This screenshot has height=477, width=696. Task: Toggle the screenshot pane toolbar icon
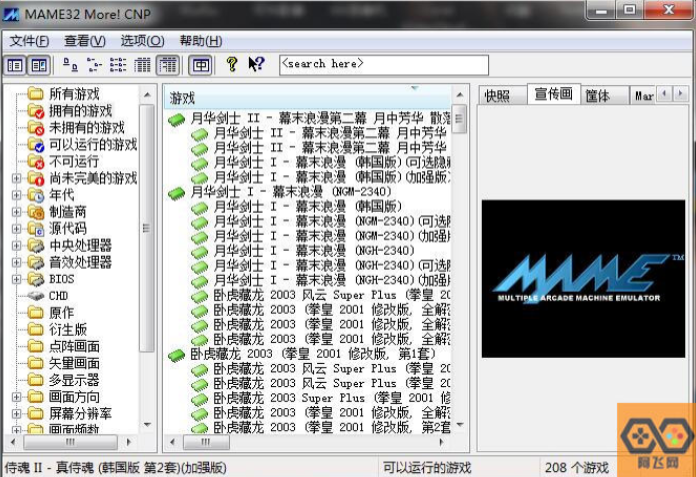click(39, 65)
